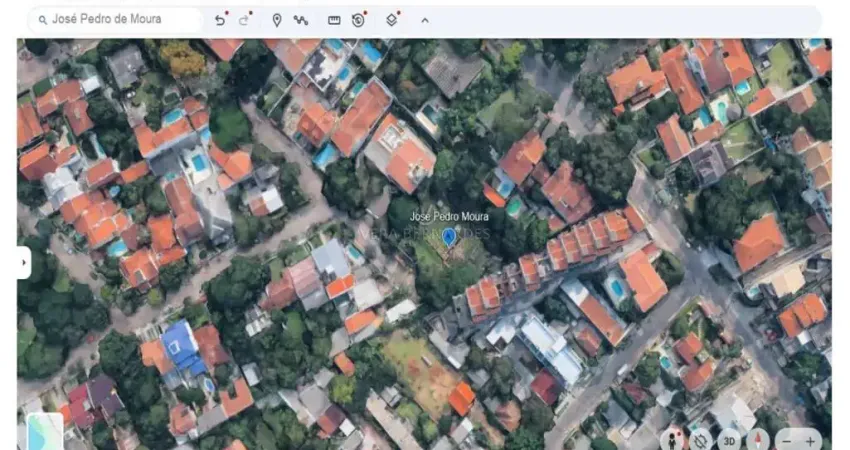Zoom in with the plus button
850x450 pixels.
[x=810, y=442]
